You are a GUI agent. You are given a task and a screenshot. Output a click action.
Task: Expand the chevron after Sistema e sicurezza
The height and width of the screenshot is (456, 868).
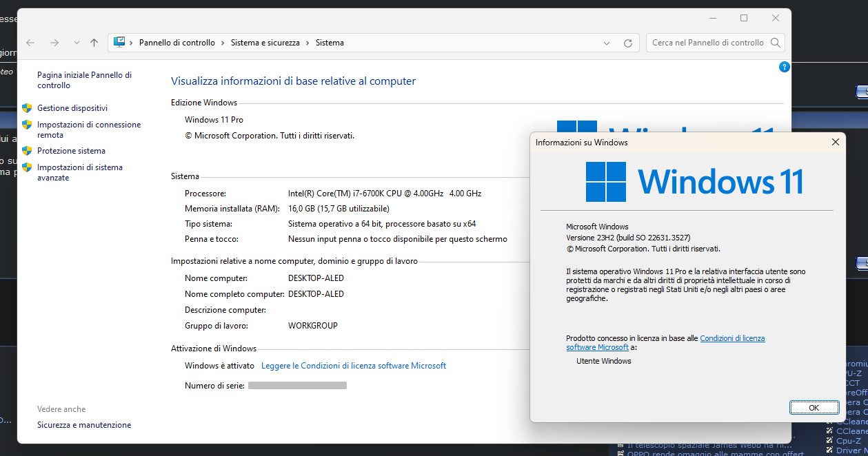click(x=307, y=43)
